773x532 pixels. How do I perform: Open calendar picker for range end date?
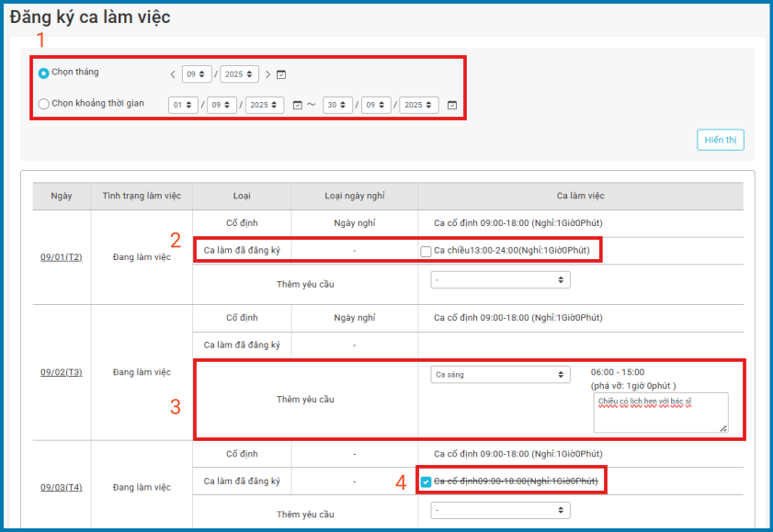[452, 106]
